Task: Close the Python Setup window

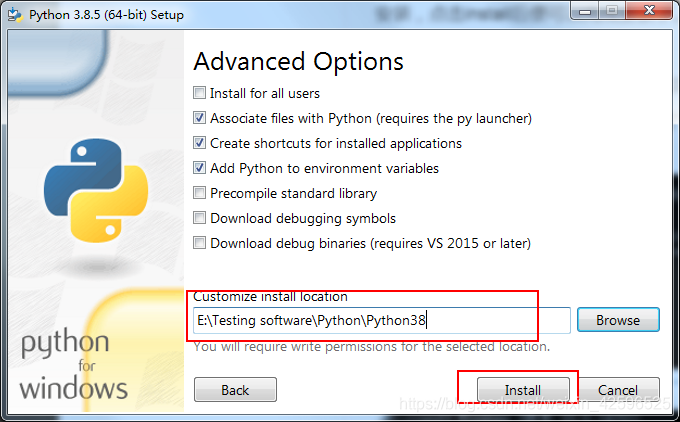Action: coord(649,11)
